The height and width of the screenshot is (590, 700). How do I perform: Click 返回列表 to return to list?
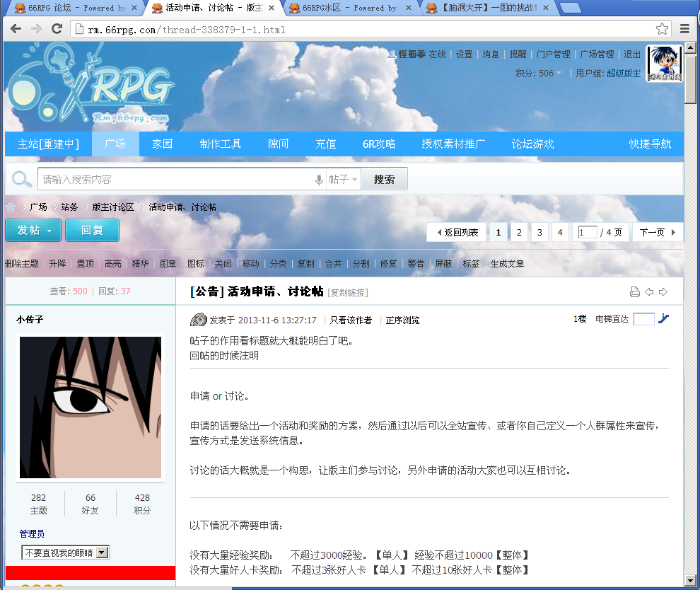[x=456, y=232]
